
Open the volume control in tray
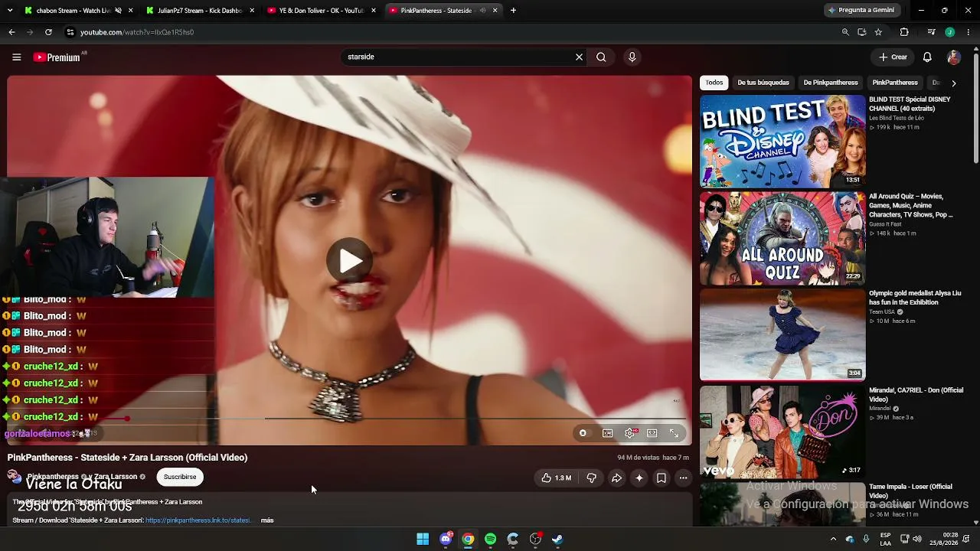(x=917, y=539)
